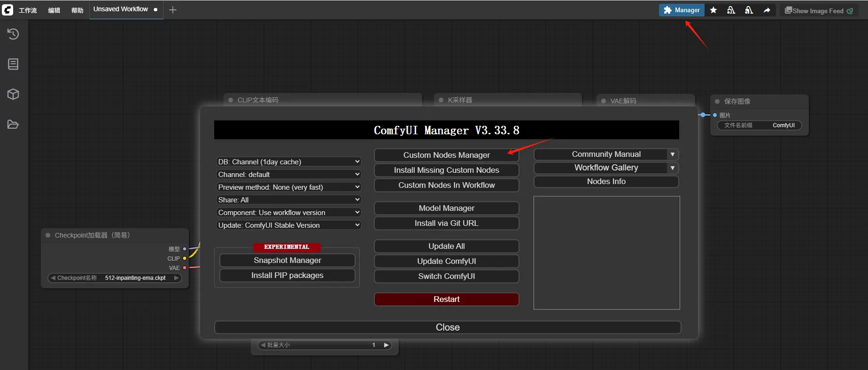Image resolution: width=868 pixels, height=370 pixels.
Task: Click the ComfyUI Manager V3.33.8 title
Action: 447,130
